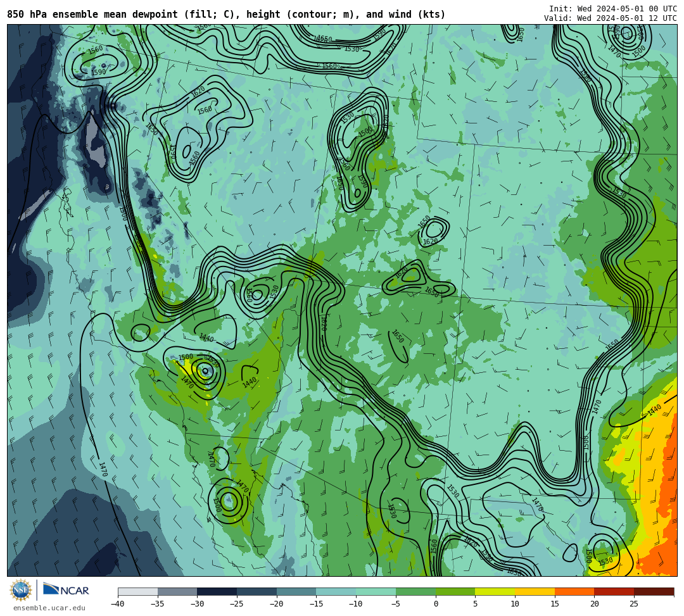Click the NCAR logo
This screenshot has height=616, width=684.
pyautogui.click(x=66, y=590)
